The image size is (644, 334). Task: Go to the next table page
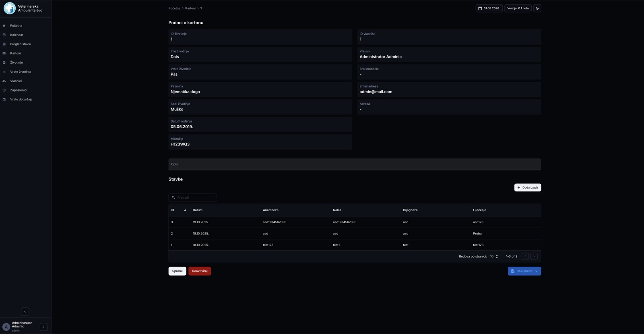click(534, 256)
